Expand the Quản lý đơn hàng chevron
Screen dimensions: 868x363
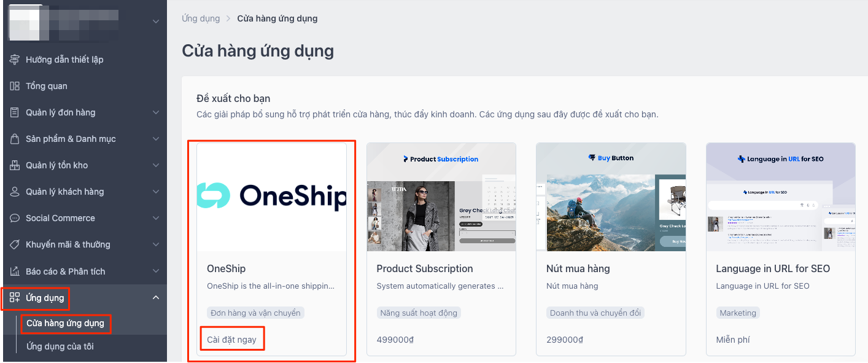point(156,112)
